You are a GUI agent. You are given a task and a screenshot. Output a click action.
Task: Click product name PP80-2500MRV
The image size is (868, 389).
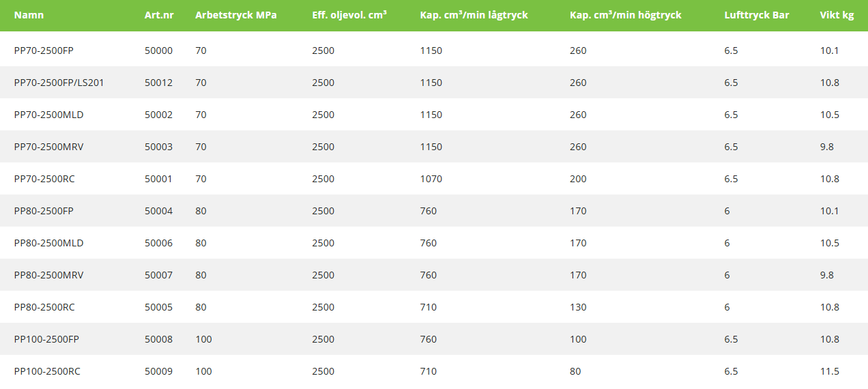coord(48,275)
